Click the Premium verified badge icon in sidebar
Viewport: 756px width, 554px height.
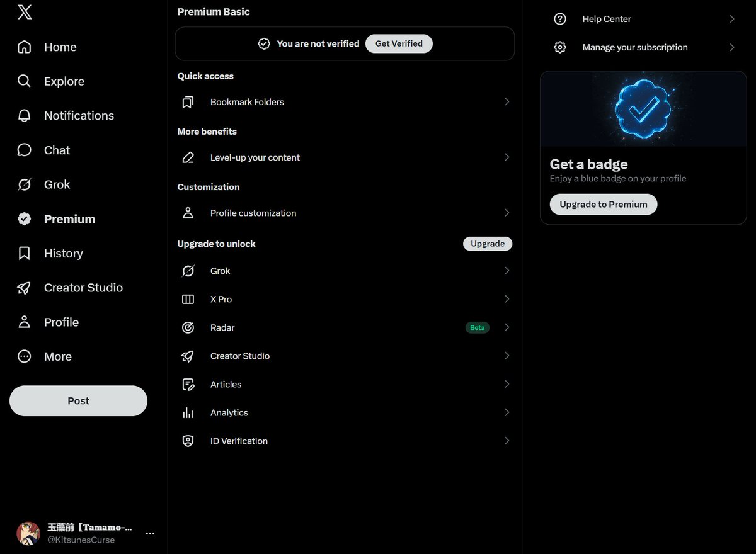24,219
